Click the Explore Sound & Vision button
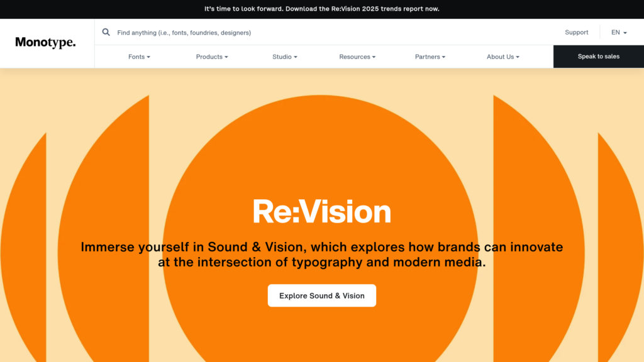Viewport: 644px width, 362px height. 322,295
